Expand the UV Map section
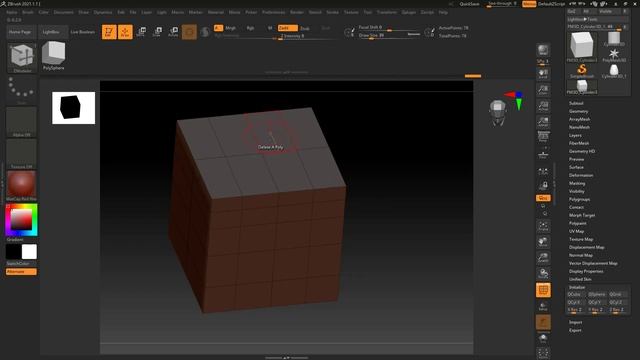The height and width of the screenshot is (360, 640). pyautogui.click(x=576, y=231)
